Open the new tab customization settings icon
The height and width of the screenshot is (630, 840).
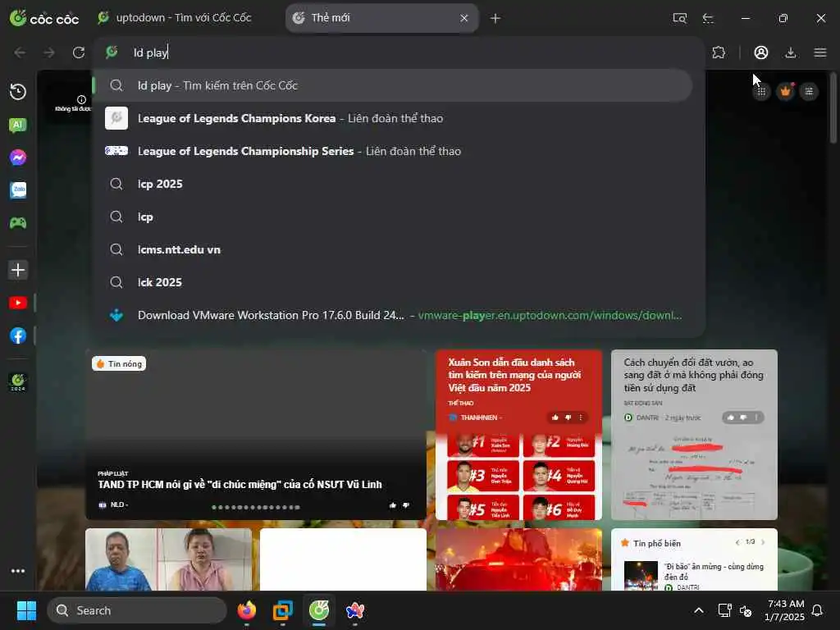(809, 92)
